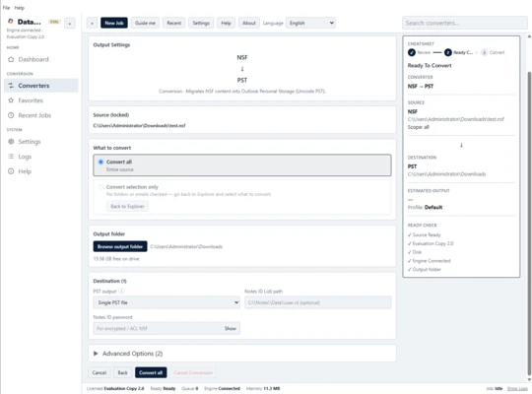The width and height of the screenshot is (532, 394).
Task: Open Recent Jobs in sidebar
Action: pyautogui.click(x=41, y=115)
